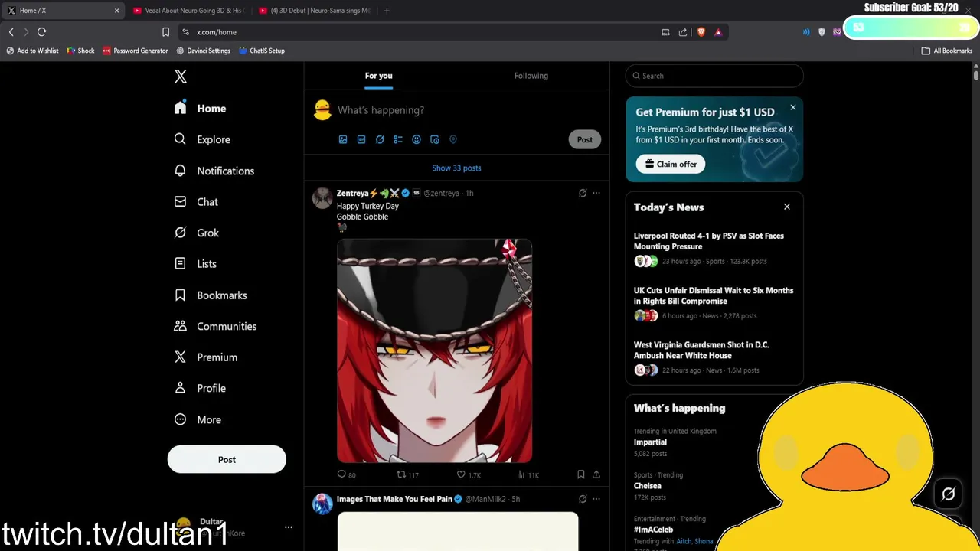This screenshot has width=980, height=551.
Task: Go back in browser history
Action: (x=11, y=32)
